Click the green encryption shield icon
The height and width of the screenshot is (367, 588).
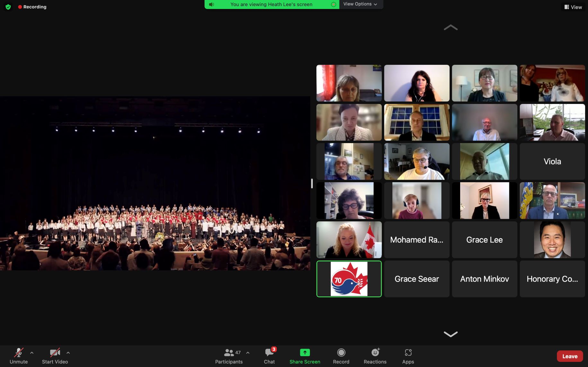tap(8, 7)
